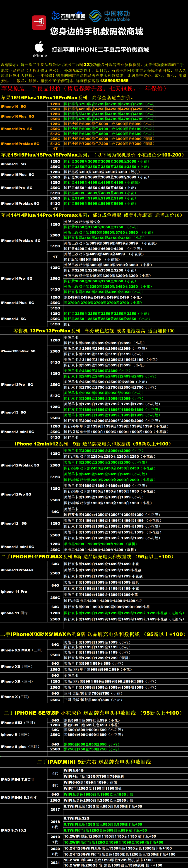Click the iPhone16 5G row label
This screenshot has width=188, height=868.
coord(13,106)
